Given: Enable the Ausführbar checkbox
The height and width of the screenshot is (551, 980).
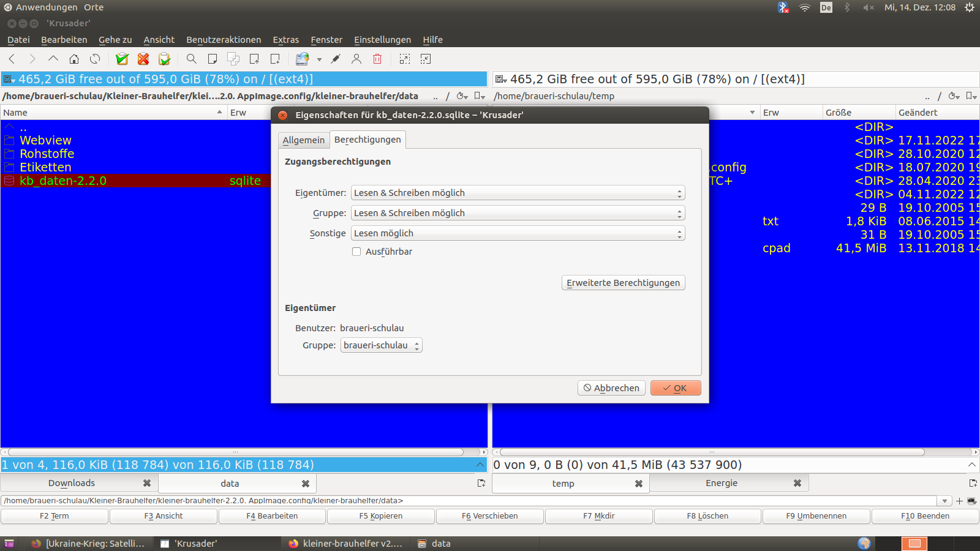Looking at the screenshot, I should pyautogui.click(x=356, y=252).
